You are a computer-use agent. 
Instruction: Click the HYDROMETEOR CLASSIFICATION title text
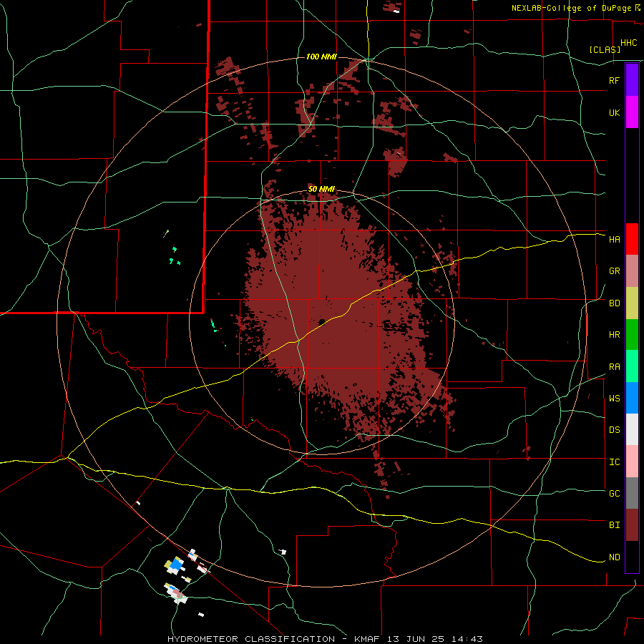251,639
